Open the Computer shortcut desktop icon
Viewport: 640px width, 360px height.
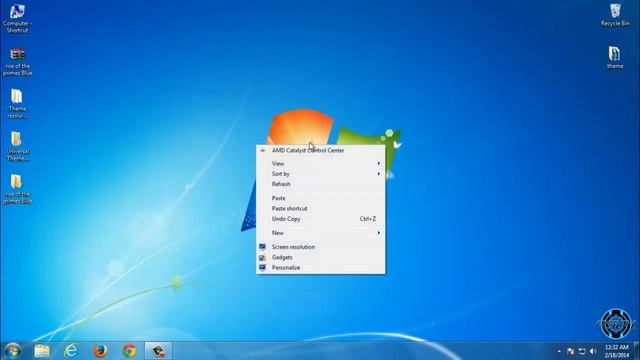tap(17, 18)
